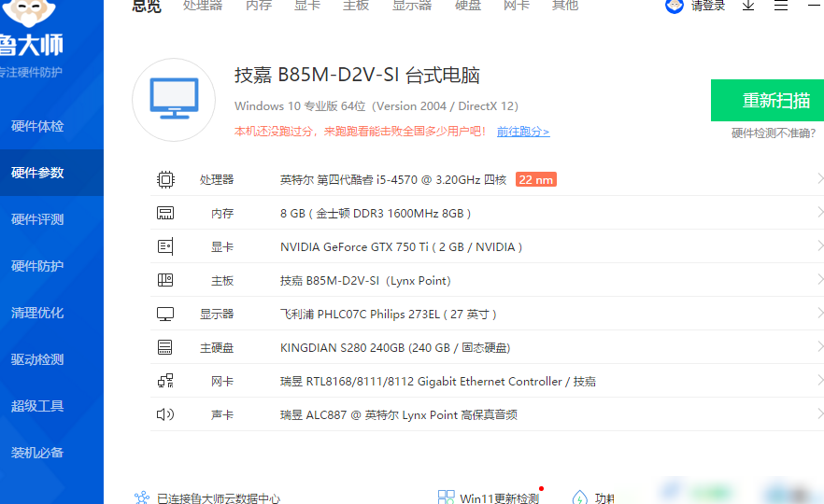Image resolution: width=824 pixels, height=504 pixels.
Task: Click 瑞昱 ALC887 sound card text
Action: tap(398, 415)
